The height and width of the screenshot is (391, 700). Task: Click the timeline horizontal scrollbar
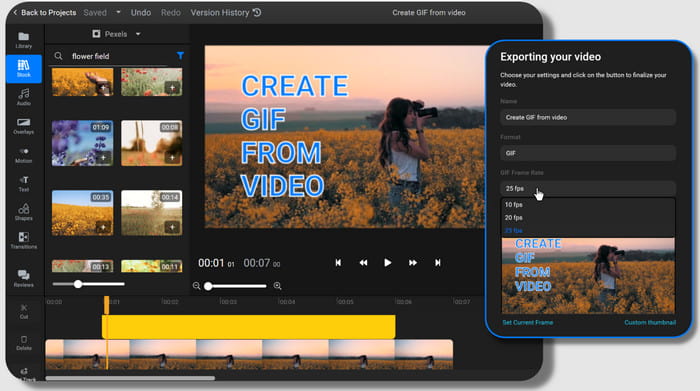[130, 378]
